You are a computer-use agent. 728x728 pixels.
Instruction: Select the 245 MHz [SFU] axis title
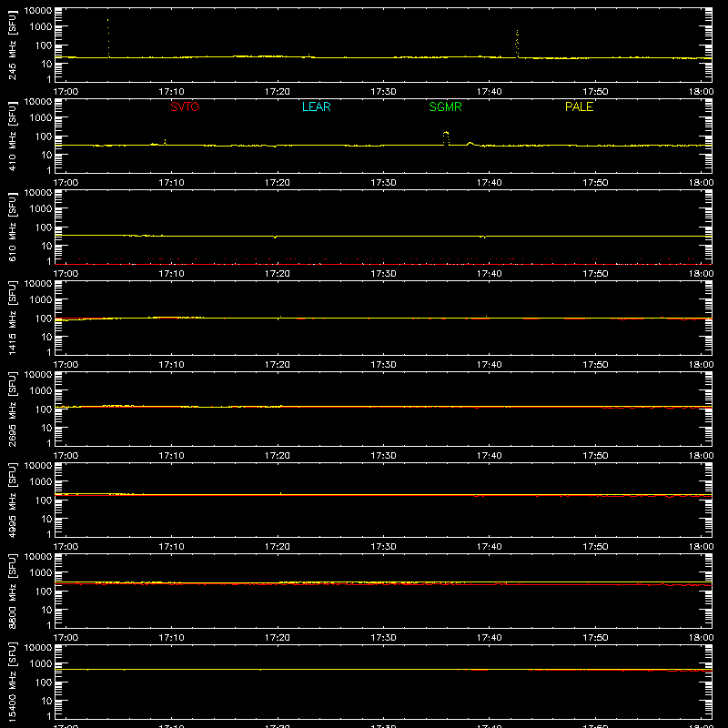[x=13, y=45]
